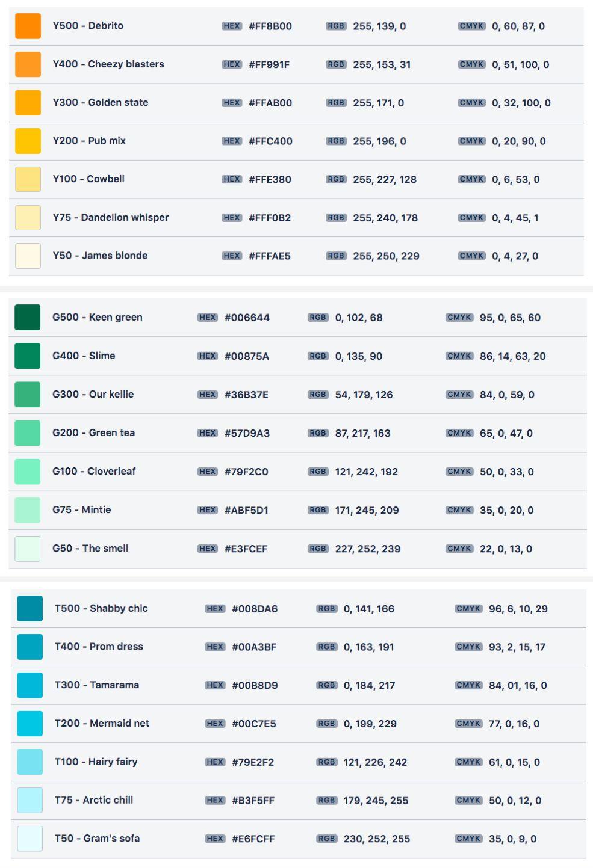This screenshot has height=868, width=593.
Task: Click the T500 Shabby chic swatch
Action: [30, 608]
